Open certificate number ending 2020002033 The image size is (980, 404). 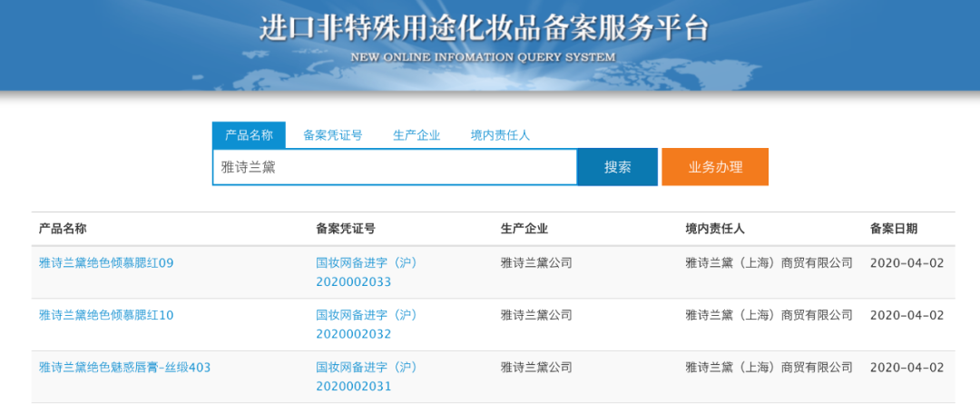(x=367, y=272)
